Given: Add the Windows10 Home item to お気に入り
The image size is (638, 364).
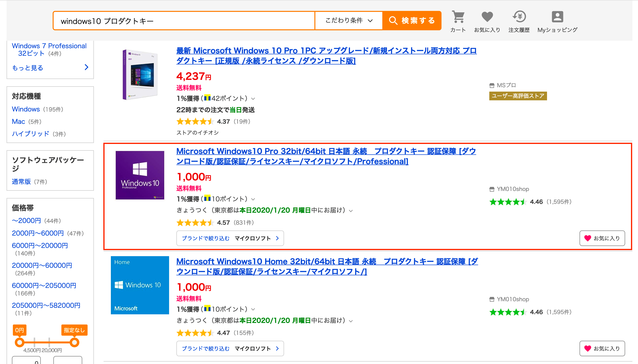Looking at the screenshot, I should [602, 348].
